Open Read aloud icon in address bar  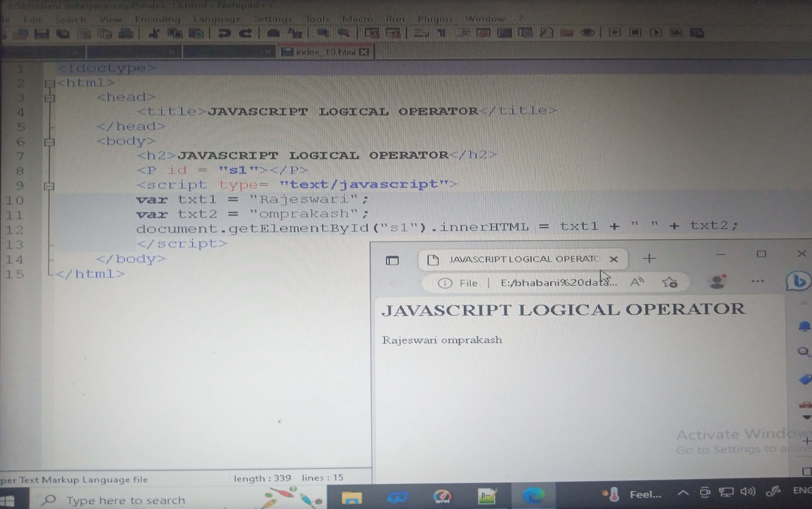click(637, 282)
